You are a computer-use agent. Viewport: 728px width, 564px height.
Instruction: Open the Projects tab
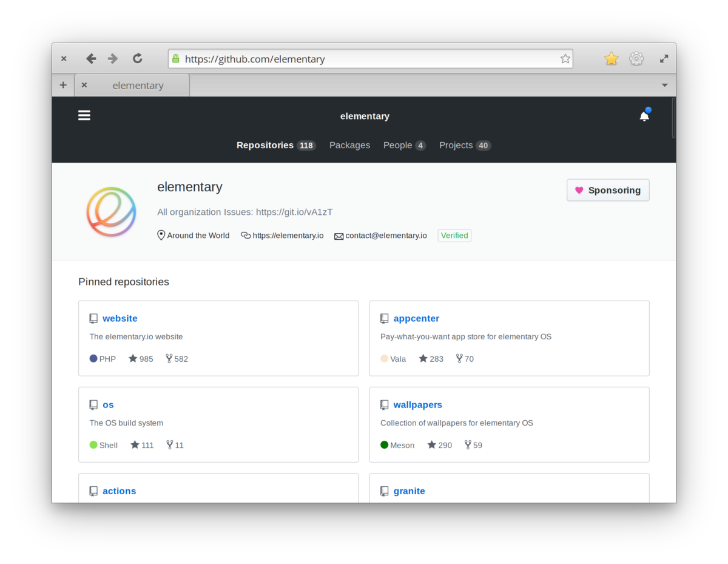pos(465,145)
